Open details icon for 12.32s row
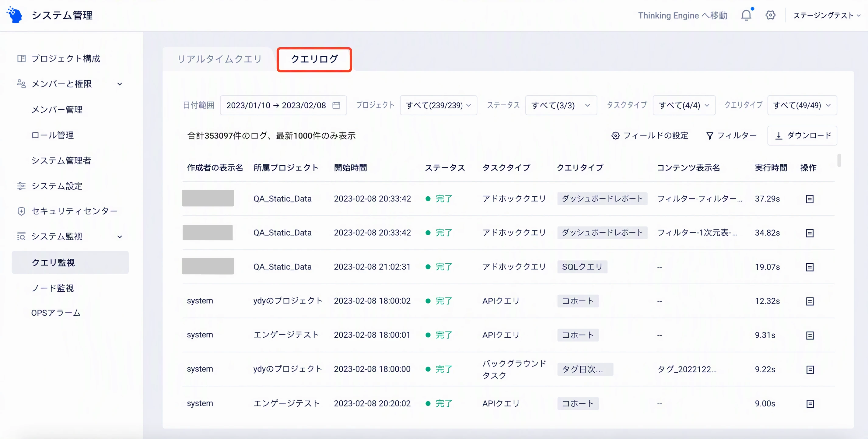The image size is (868, 439). coord(810,301)
